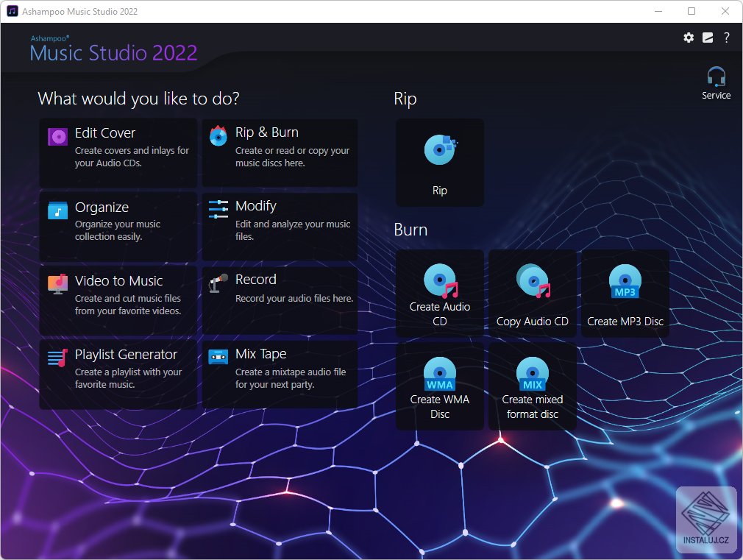Click 'Create and cut music files' description
Image resolution: width=743 pixels, height=560 pixels.
128,298
